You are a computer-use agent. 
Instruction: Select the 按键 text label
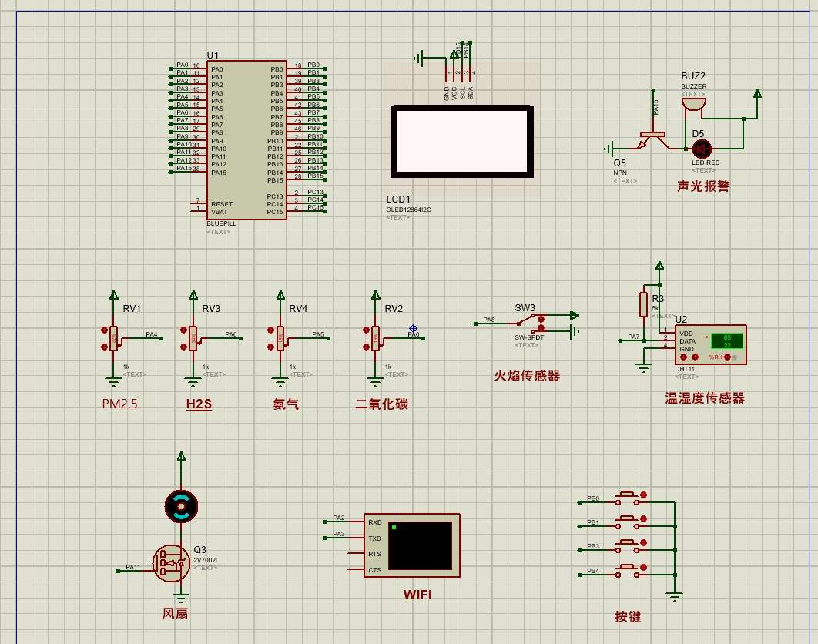pyautogui.click(x=628, y=616)
